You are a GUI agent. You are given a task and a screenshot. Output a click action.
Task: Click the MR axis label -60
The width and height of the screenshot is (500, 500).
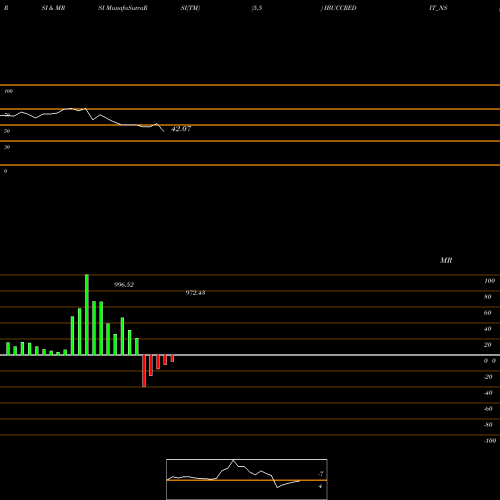point(488,409)
